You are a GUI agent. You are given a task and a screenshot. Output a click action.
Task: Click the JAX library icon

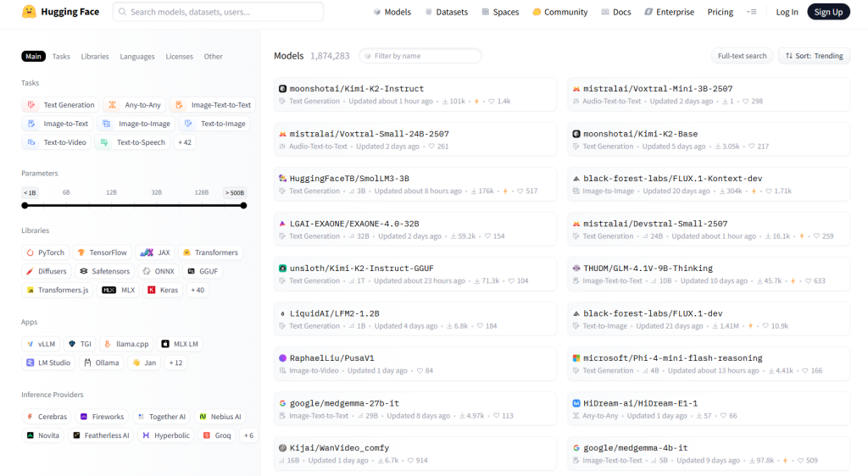point(147,252)
